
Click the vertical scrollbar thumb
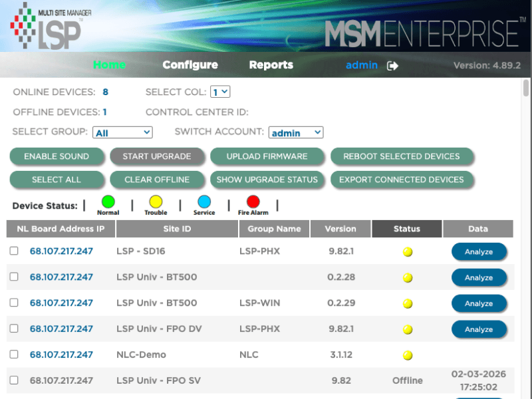click(x=526, y=88)
